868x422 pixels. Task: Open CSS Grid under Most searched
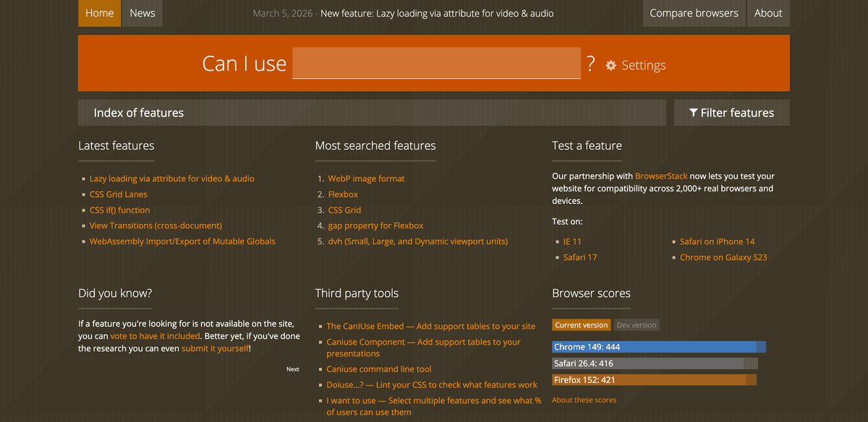[344, 210]
